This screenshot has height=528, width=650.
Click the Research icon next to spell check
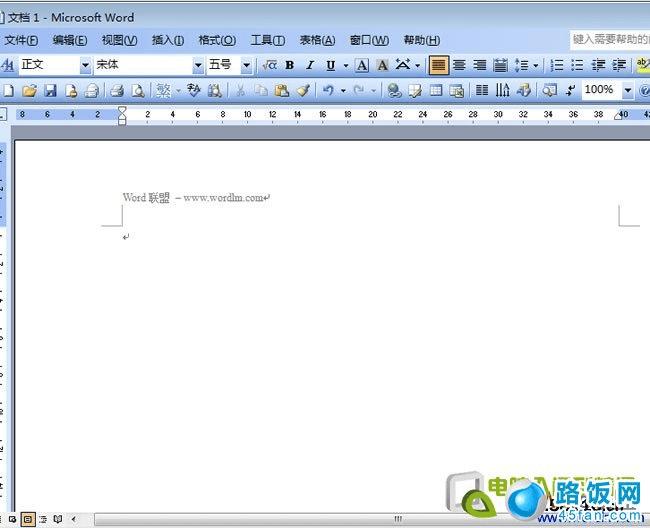click(214, 90)
